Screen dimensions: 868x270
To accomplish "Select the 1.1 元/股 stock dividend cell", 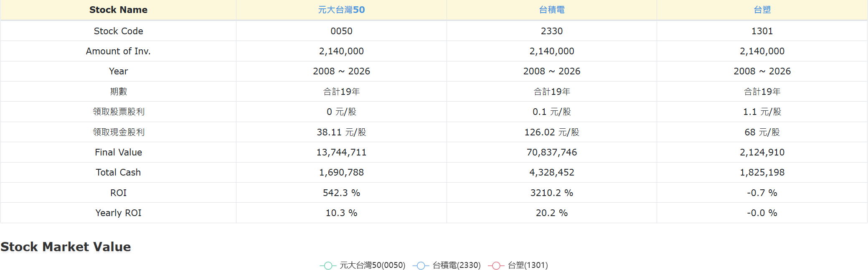I will click(762, 112).
